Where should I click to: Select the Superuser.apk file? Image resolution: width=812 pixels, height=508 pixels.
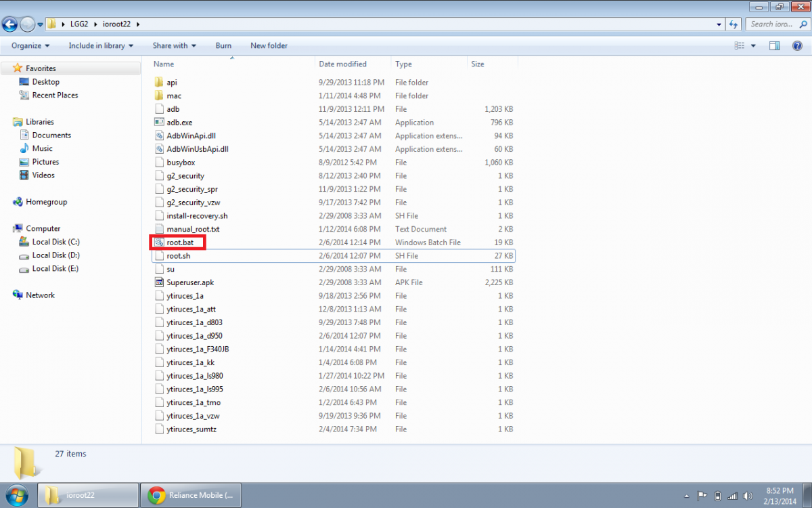coord(189,282)
